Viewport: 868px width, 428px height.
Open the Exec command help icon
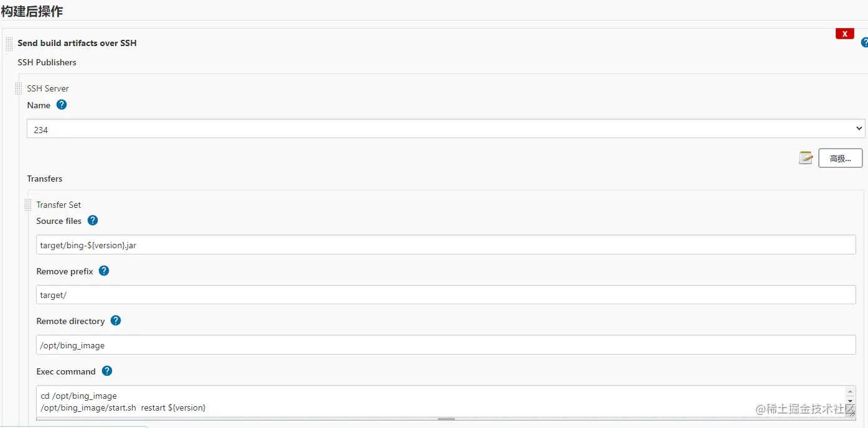click(x=107, y=371)
